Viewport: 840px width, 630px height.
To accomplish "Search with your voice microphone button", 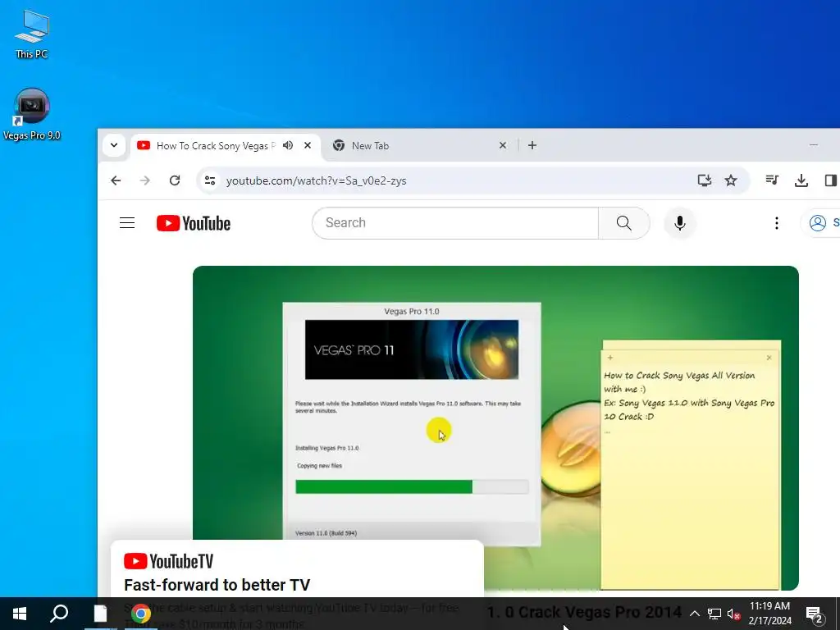I will [x=680, y=223].
